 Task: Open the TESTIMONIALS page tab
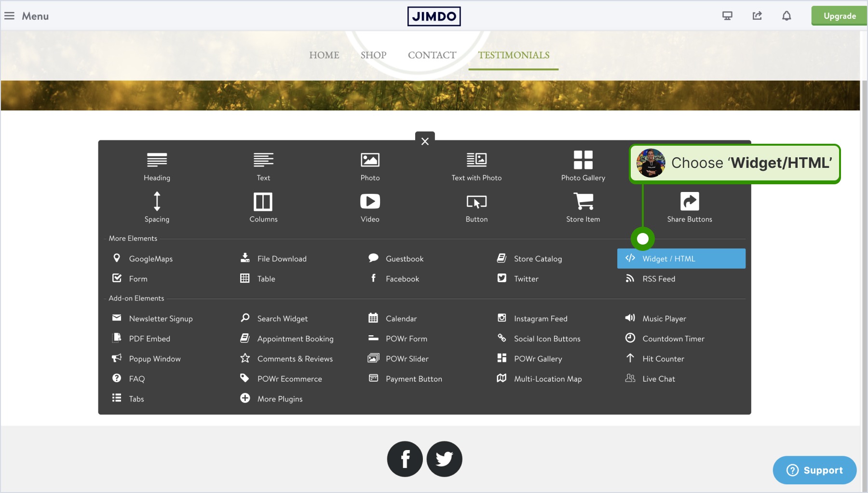[514, 55]
